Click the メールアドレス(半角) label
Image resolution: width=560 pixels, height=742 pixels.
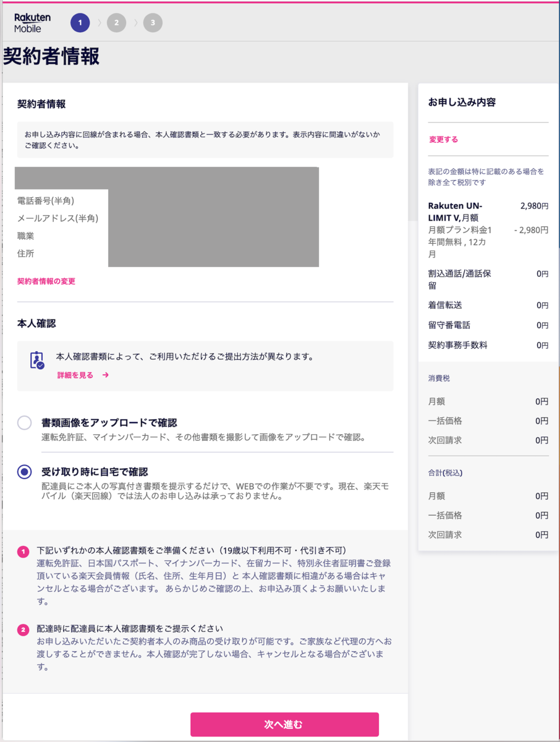coord(57,218)
